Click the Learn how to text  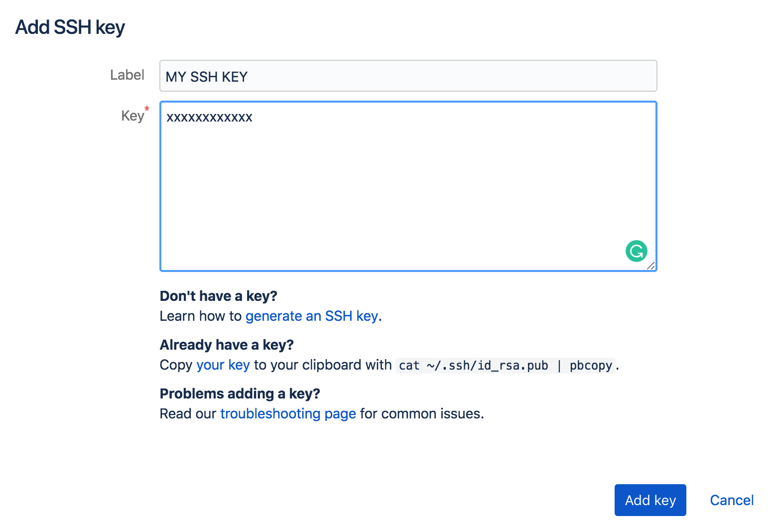point(200,316)
